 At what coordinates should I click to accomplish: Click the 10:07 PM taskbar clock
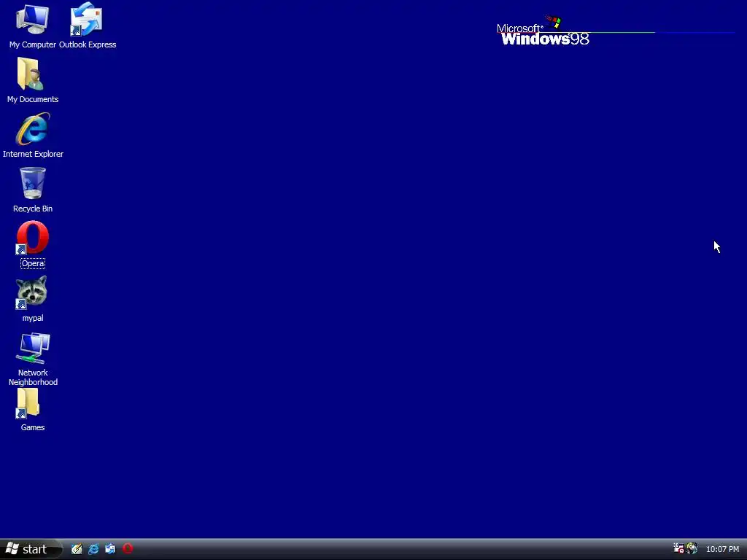[722, 549]
